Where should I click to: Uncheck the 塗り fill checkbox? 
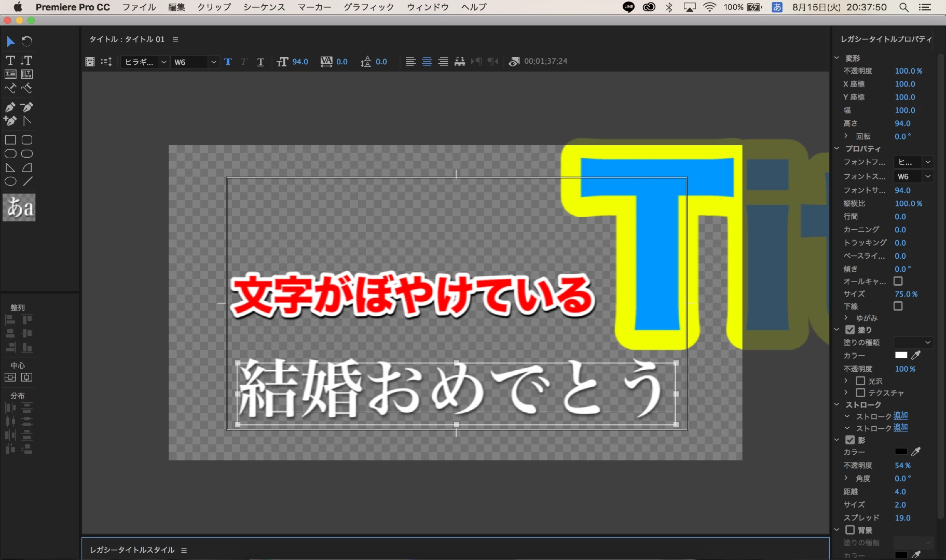coord(850,329)
